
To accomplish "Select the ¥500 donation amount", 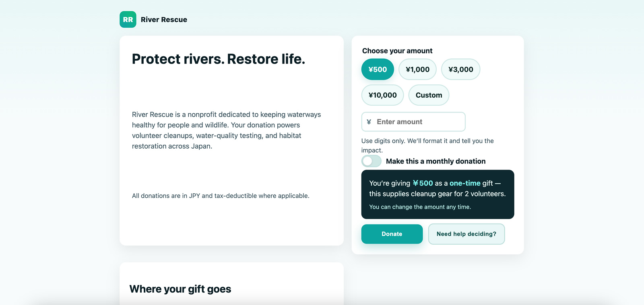I will point(378,69).
